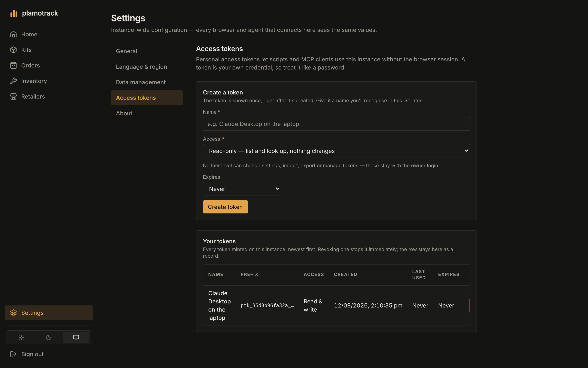
Task: Open the Data management tab
Action: 147,82
